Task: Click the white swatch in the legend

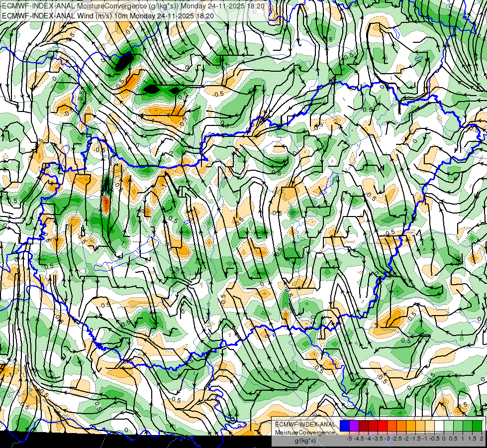Action: [x=439, y=426]
